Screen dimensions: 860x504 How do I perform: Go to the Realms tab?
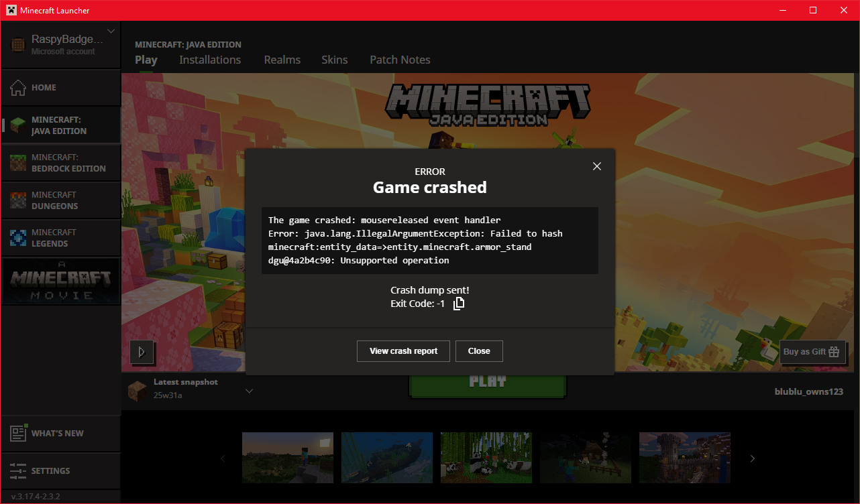point(282,60)
